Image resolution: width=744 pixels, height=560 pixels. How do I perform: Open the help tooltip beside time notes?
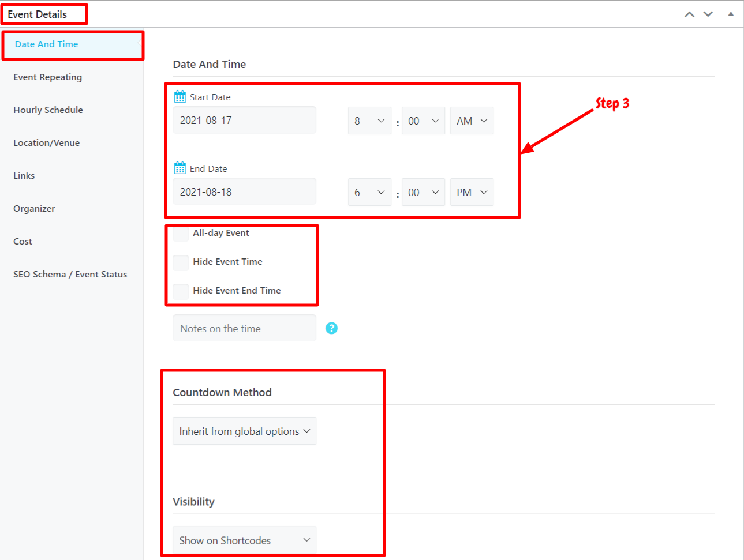pos(331,328)
